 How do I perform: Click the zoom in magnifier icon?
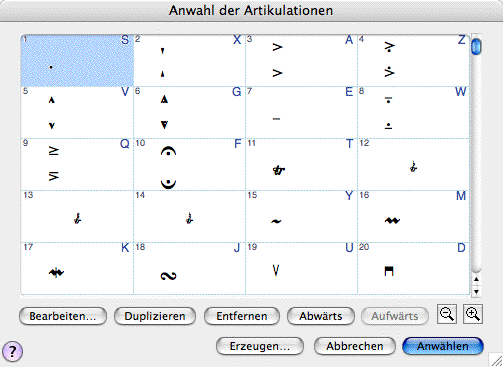click(x=473, y=314)
